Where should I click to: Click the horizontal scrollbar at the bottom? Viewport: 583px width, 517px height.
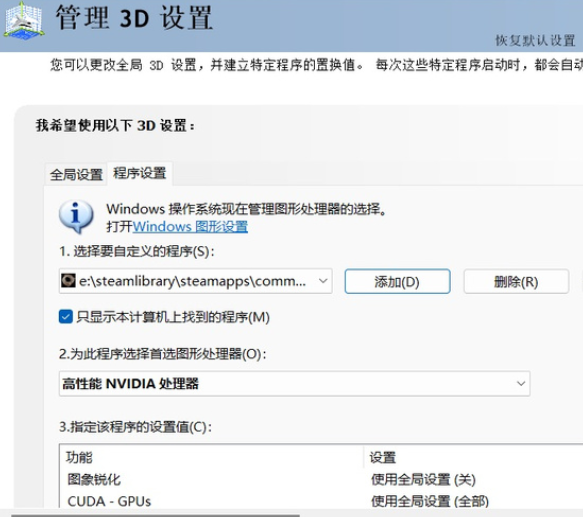point(155,515)
